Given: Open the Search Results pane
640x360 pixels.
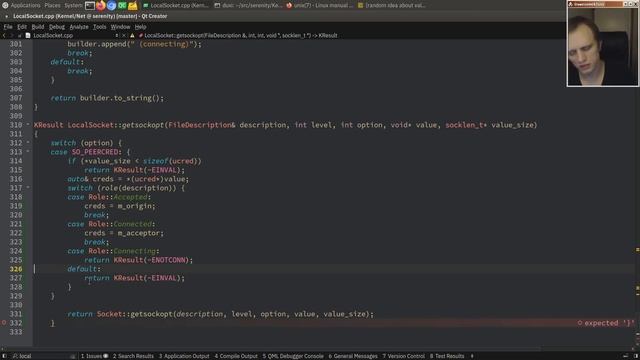Looking at the screenshot, I should point(133,356).
